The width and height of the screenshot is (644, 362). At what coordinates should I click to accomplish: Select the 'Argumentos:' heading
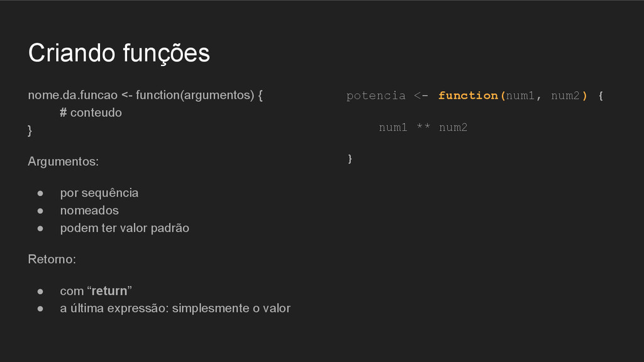pos(64,162)
